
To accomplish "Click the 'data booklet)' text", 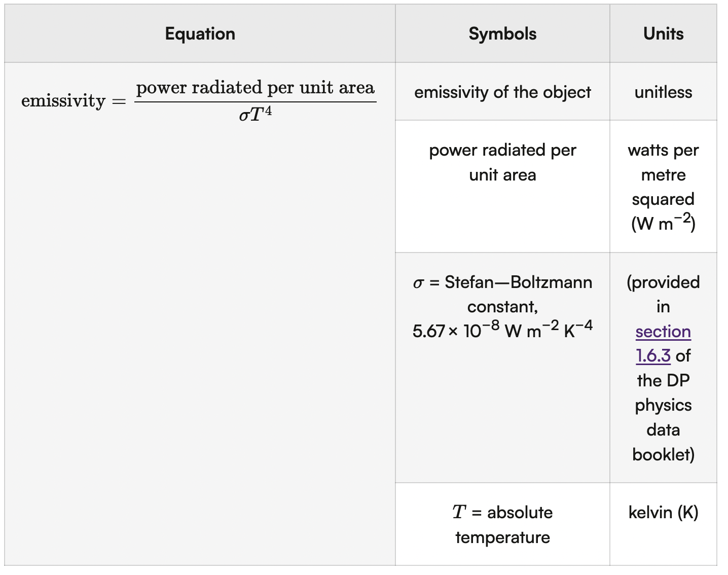I will pyautogui.click(x=663, y=442).
